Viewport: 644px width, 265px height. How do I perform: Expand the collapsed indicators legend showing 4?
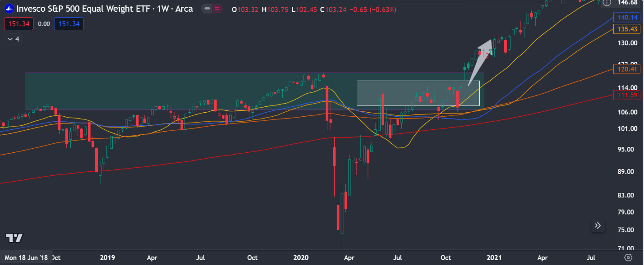click(13, 39)
